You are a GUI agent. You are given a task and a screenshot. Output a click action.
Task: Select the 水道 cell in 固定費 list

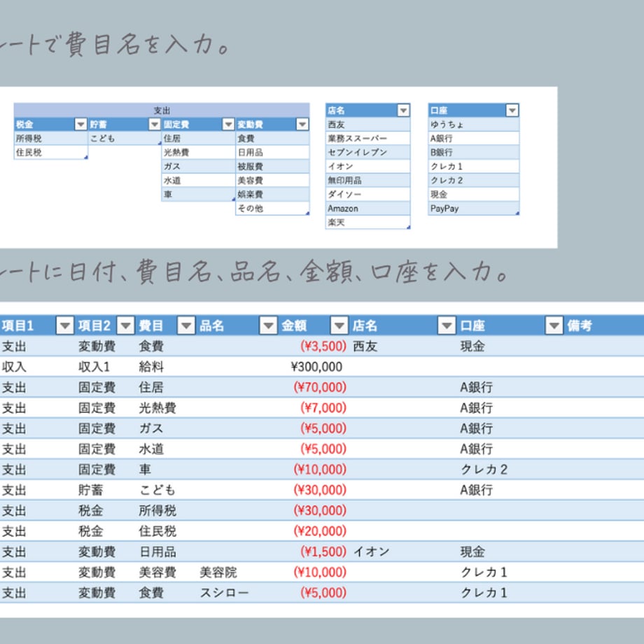click(198, 181)
